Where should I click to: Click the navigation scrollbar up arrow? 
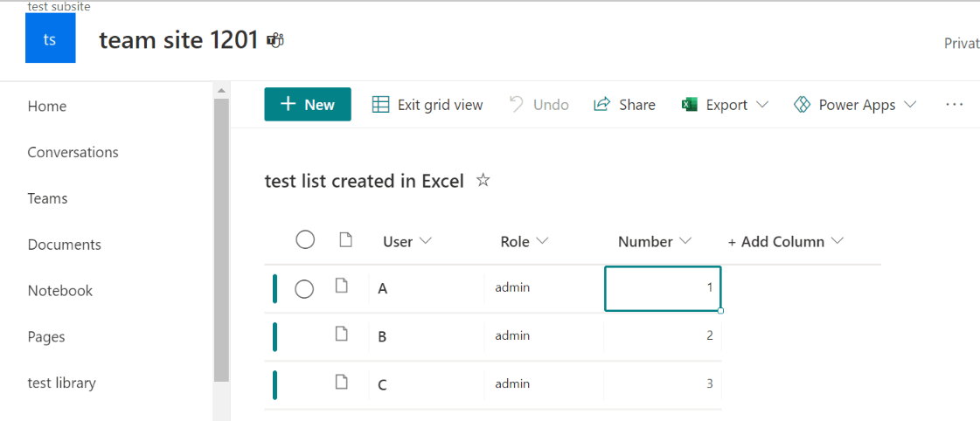(x=221, y=91)
